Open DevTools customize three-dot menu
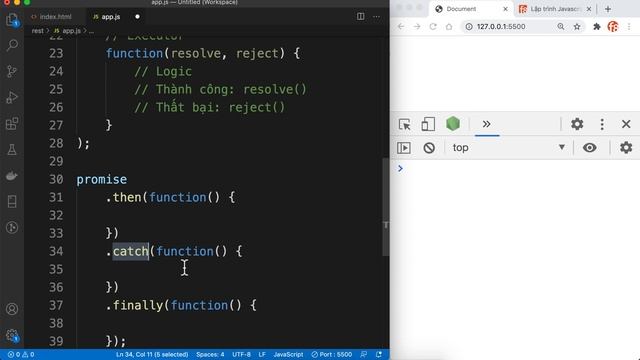This screenshot has height=360, width=640. click(x=602, y=124)
